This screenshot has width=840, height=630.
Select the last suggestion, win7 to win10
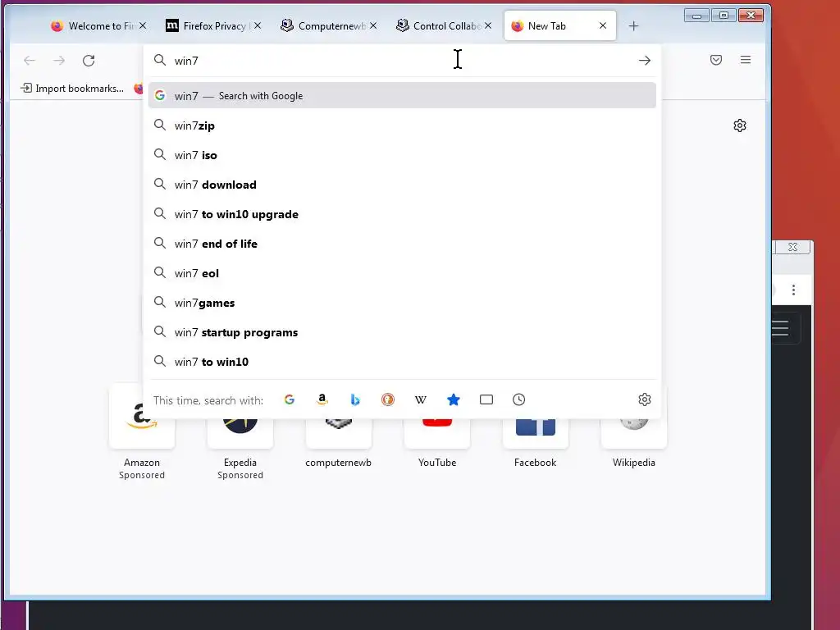pos(402,362)
